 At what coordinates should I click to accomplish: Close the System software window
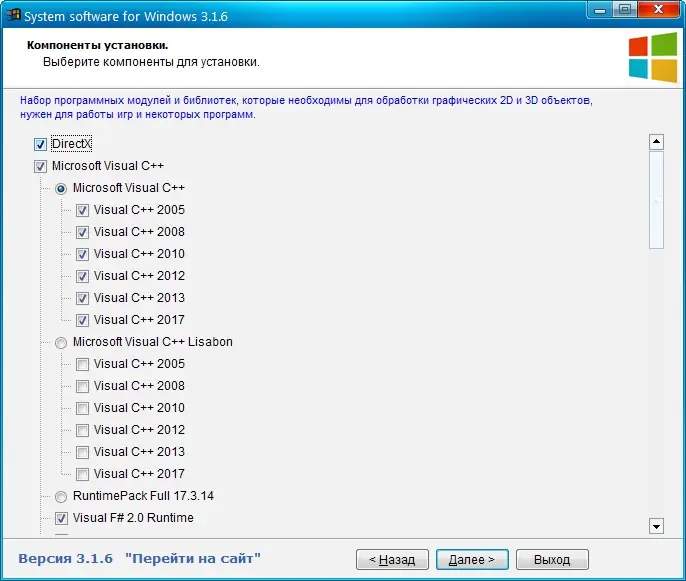point(658,10)
